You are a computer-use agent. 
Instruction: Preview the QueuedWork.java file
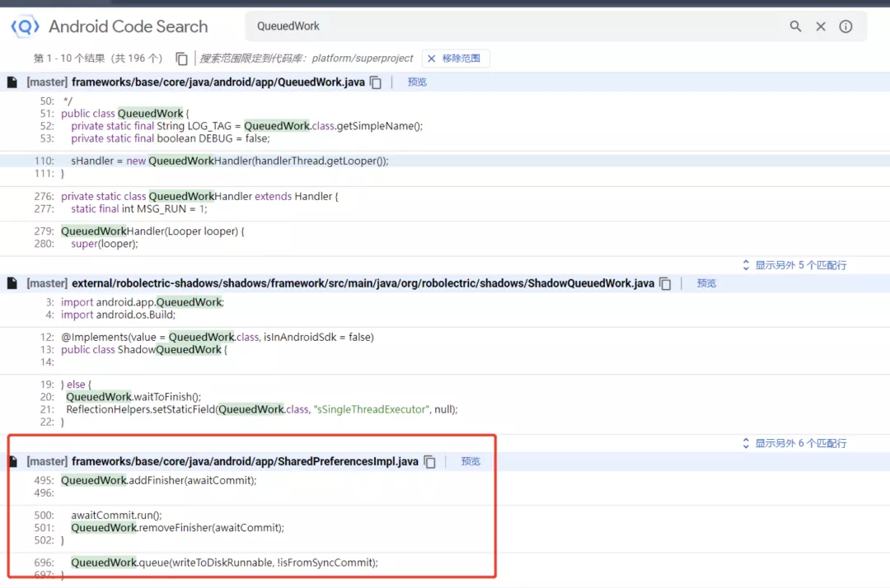417,82
